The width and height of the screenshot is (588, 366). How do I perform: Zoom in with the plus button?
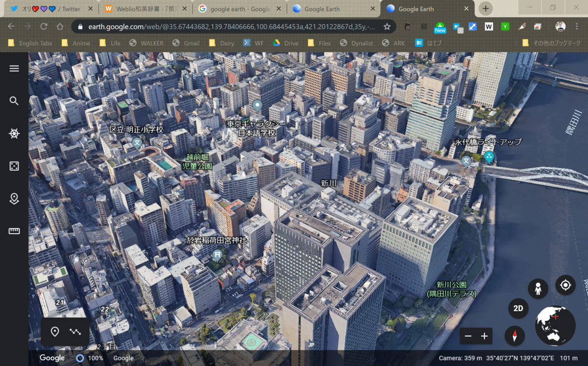coord(484,336)
